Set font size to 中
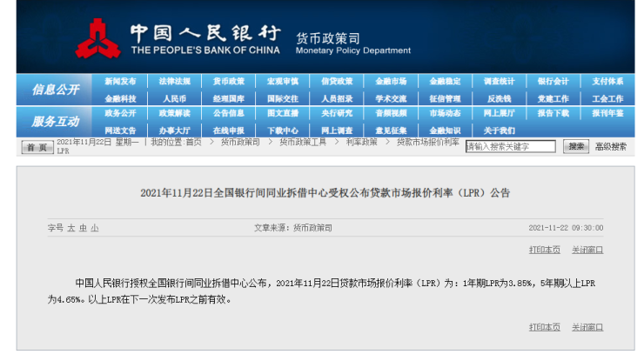Screen dimensions: 644x361 coord(83,228)
